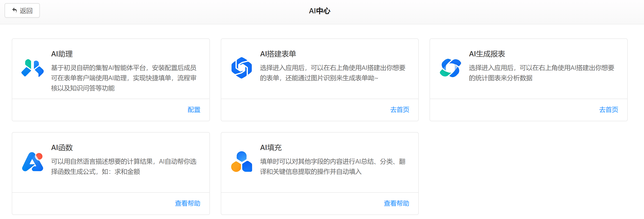Click the AI填充 colored shapes icon
Image resolution: width=644 pixels, height=219 pixels.
241,162
